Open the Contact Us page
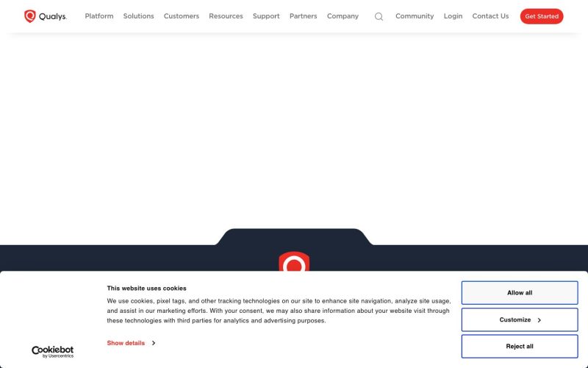The width and height of the screenshot is (588, 368). click(x=490, y=16)
